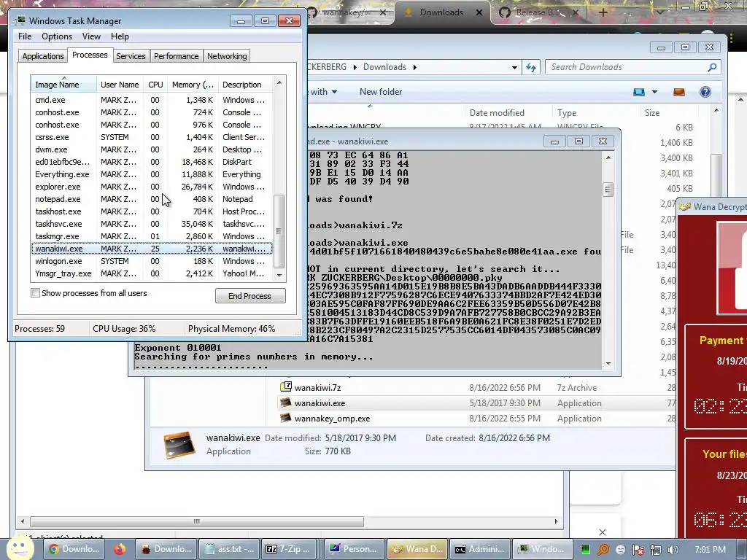Click the volume speaker tray icon
Screen dimensions: 747x560
pyautogui.click(x=673, y=550)
